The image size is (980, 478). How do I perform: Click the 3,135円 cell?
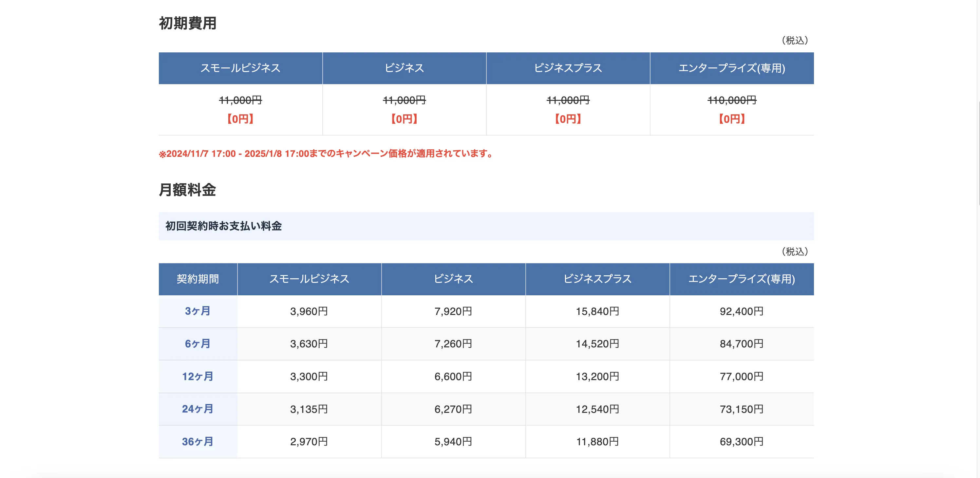pyautogui.click(x=309, y=409)
